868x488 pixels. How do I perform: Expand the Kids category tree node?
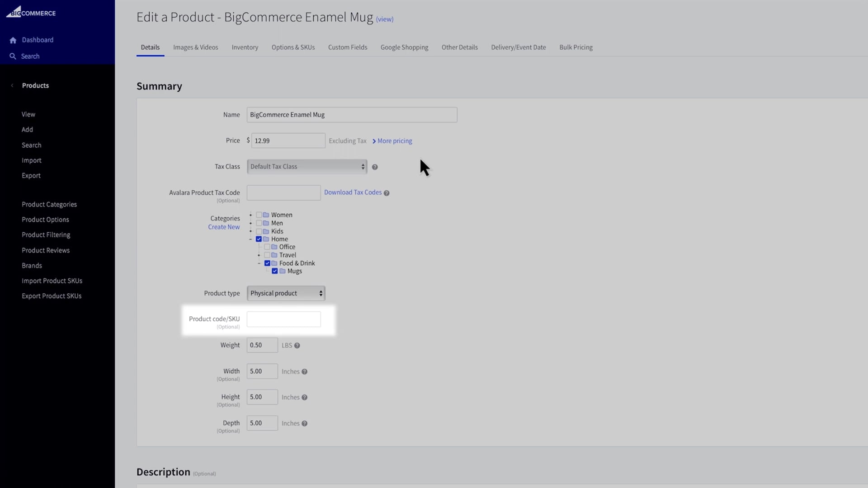pos(250,231)
